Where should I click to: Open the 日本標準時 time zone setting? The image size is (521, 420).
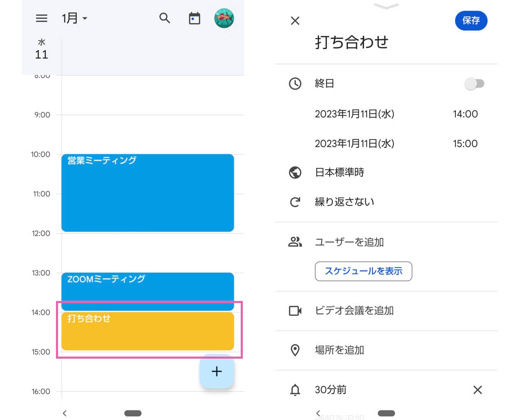pos(340,173)
